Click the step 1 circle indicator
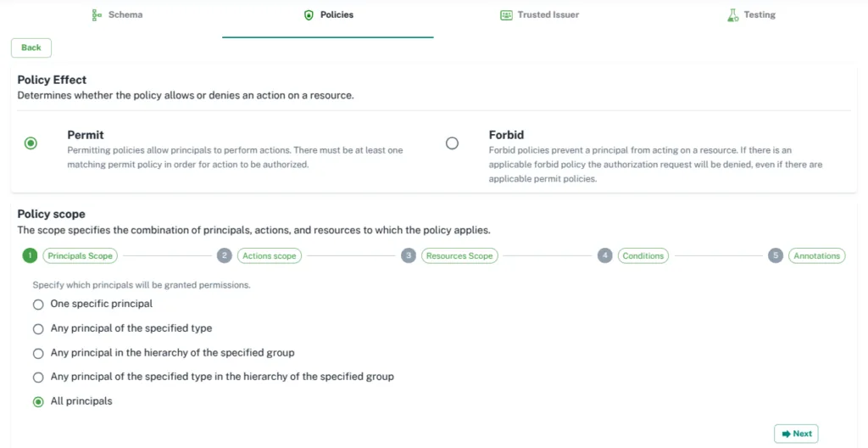868x448 pixels. [30, 255]
